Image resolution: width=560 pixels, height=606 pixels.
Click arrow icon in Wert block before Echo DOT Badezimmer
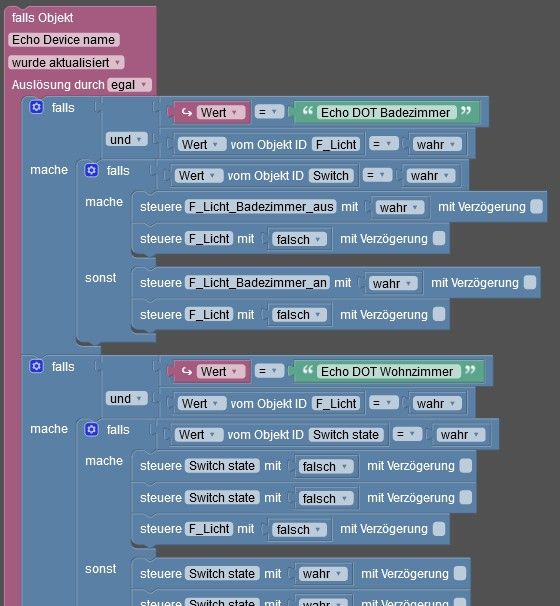click(187, 112)
